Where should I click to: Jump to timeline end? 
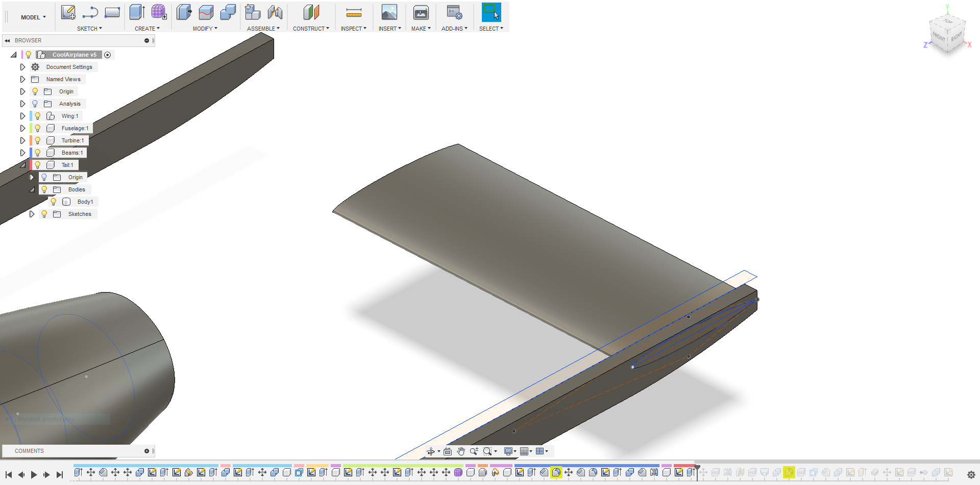coord(60,475)
